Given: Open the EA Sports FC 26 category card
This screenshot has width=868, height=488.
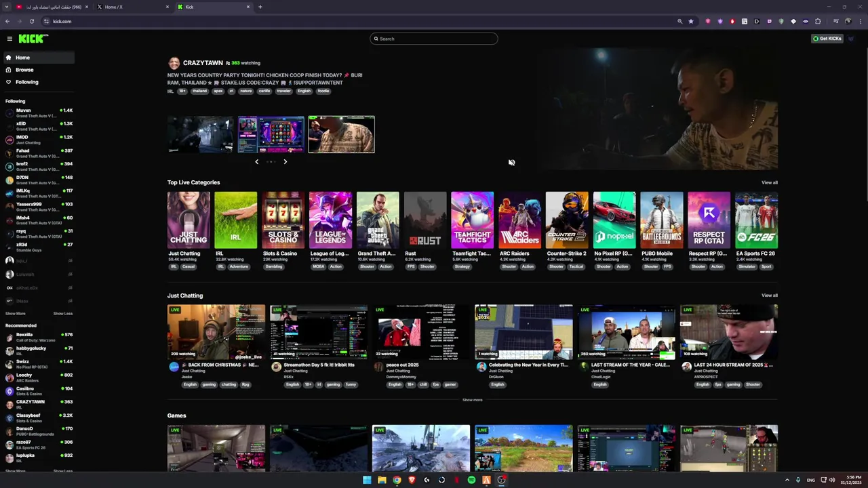Looking at the screenshot, I should (x=756, y=220).
